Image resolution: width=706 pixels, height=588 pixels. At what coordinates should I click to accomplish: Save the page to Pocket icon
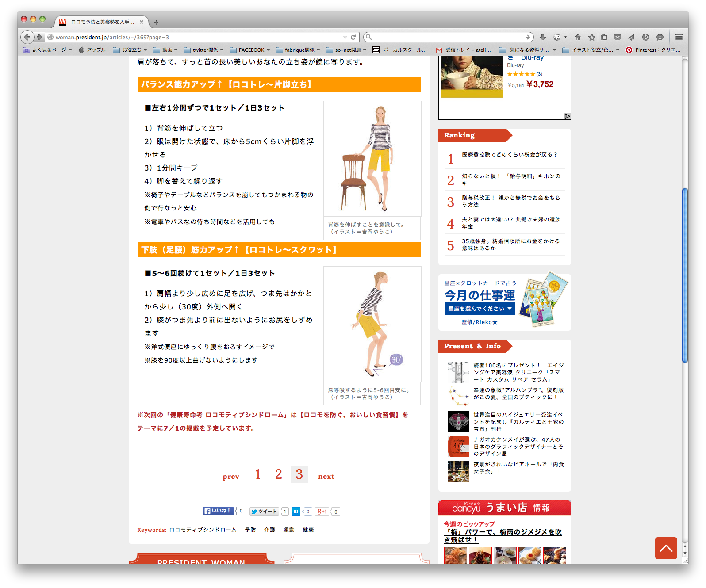point(618,37)
